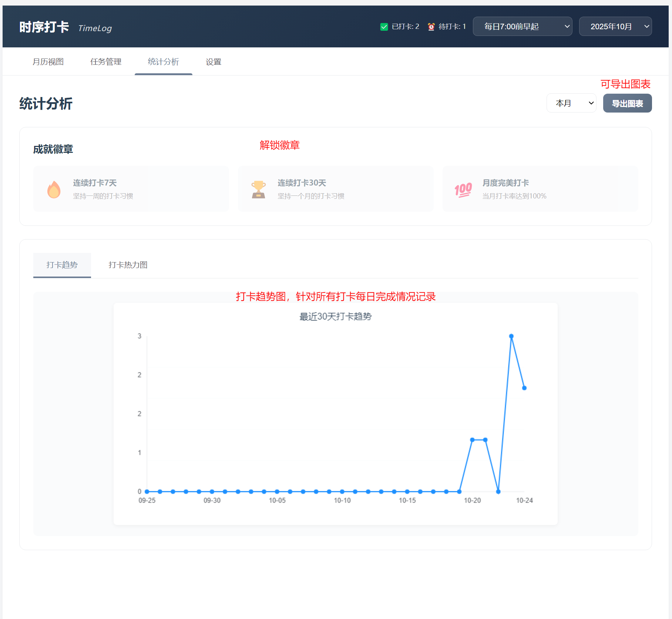Click the 月度完美打卡 badge card
Viewport: 672px width, 619px height.
click(x=540, y=189)
